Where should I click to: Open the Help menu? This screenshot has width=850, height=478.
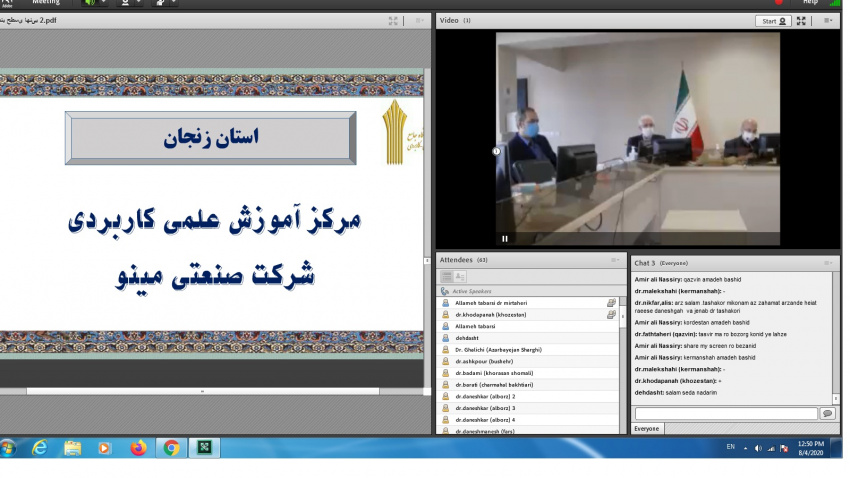coord(810,3)
